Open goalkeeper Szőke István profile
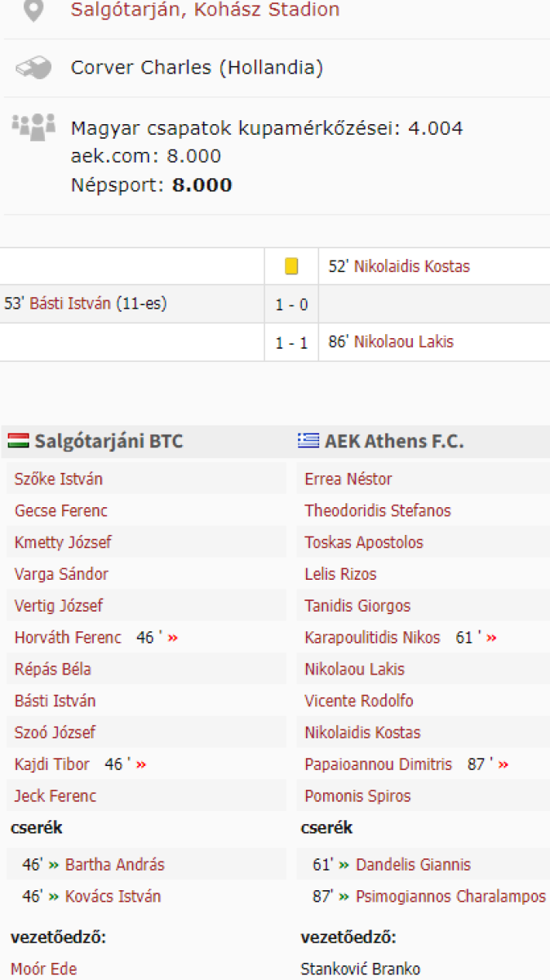Image resolution: width=550 pixels, height=980 pixels. click(x=59, y=479)
